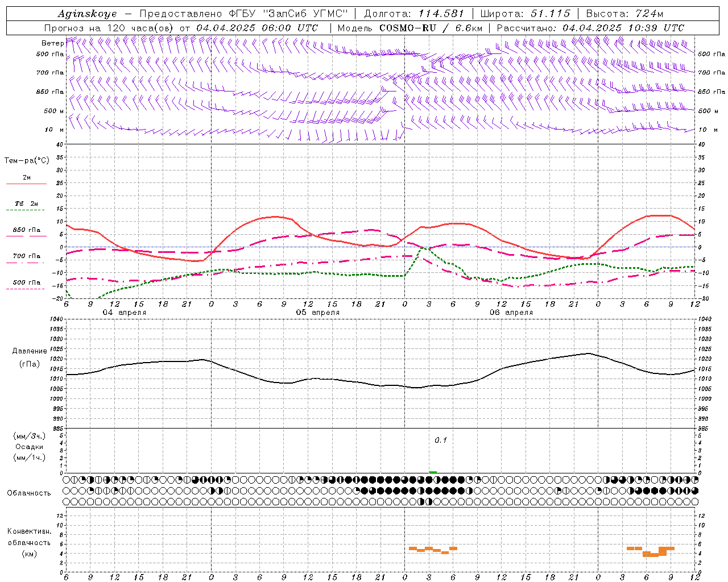Click the (км) unit under convective cloud label

(x=29, y=554)
